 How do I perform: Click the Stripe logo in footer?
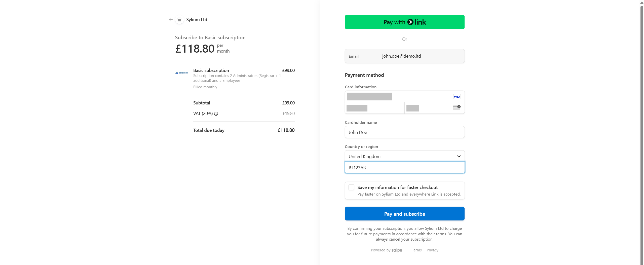(397, 250)
